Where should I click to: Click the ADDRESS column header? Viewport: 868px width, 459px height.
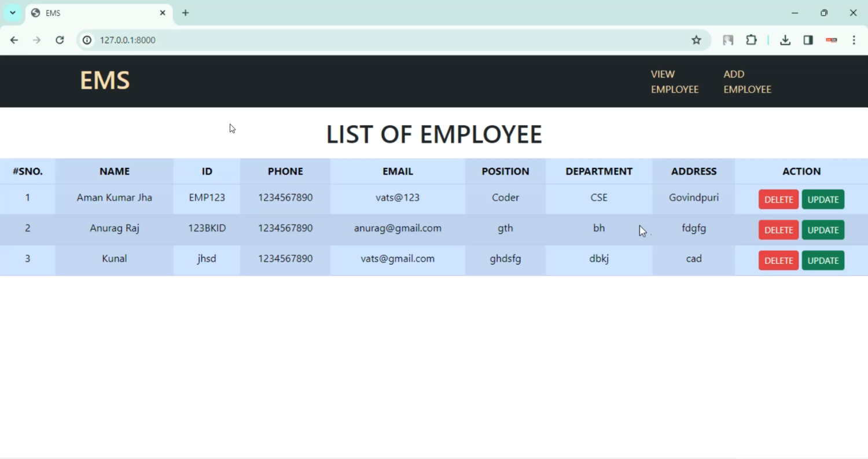694,171
